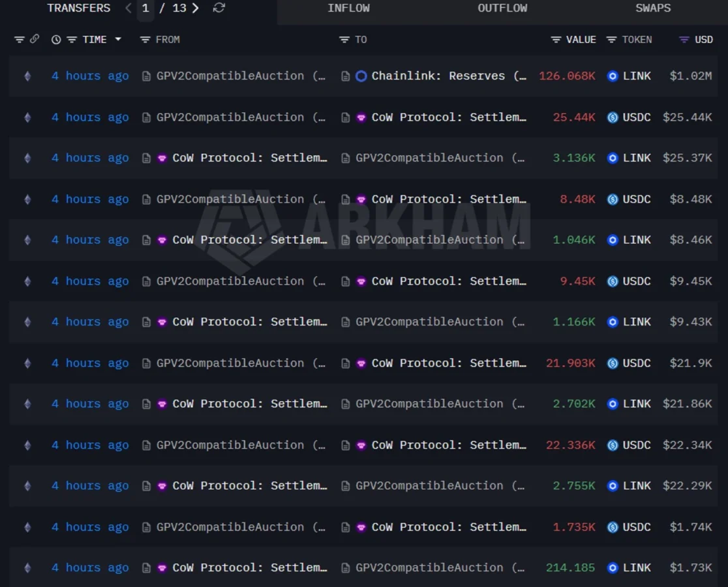728x587 pixels.
Task: Open LINK token in the 1.166K row
Action: [637, 322]
